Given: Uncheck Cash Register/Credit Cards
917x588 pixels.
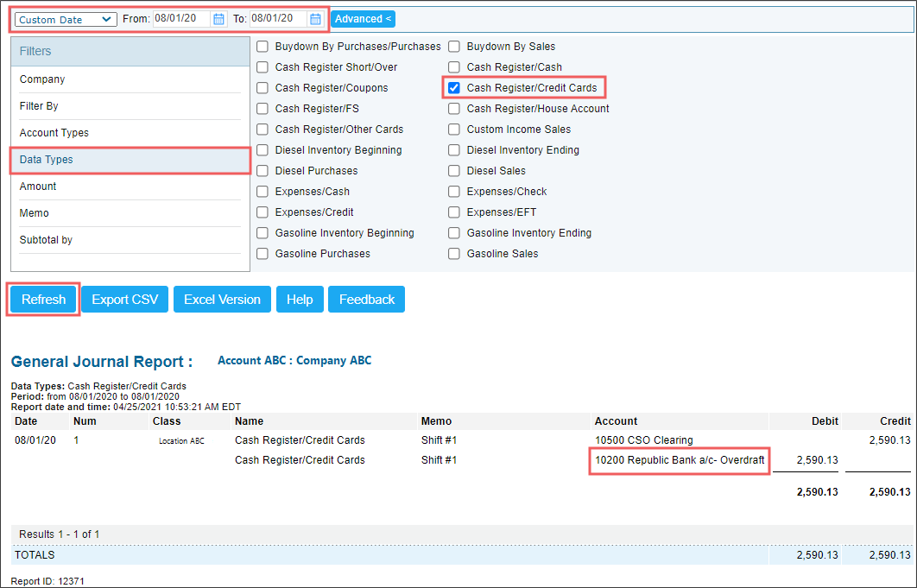Looking at the screenshot, I should pyautogui.click(x=453, y=87).
